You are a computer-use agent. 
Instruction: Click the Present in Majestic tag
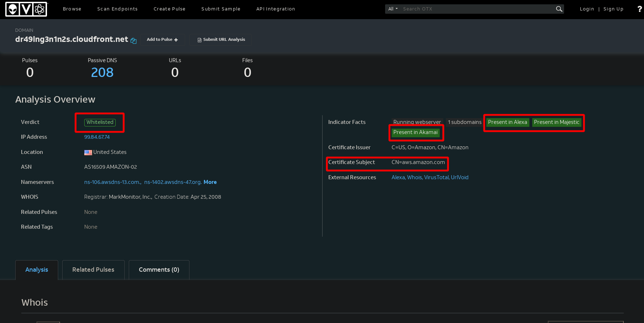[556, 122]
